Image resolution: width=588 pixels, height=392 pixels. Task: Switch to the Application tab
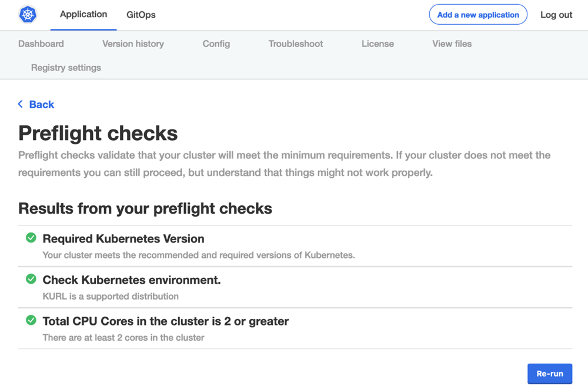tap(83, 15)
